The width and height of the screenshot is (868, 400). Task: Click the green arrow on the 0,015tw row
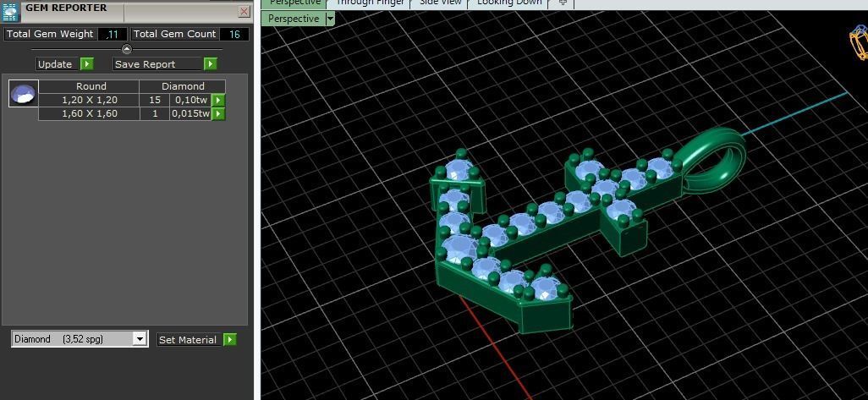(219, 114)
